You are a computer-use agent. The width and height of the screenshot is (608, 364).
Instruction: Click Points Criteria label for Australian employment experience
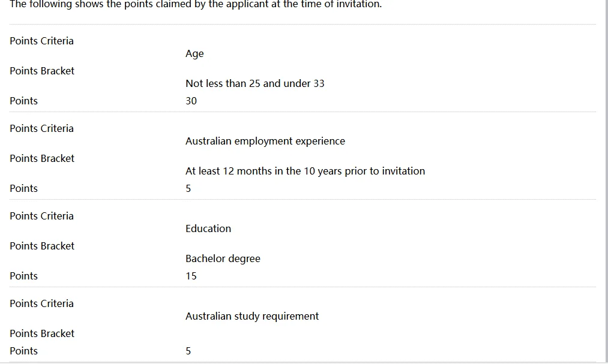click(x=41, y=128)
